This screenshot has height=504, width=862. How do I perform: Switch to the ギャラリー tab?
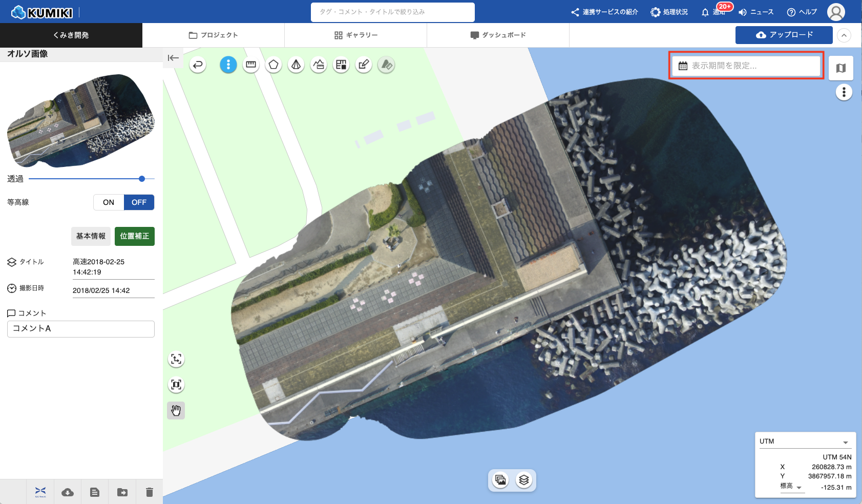click(356, 35)
